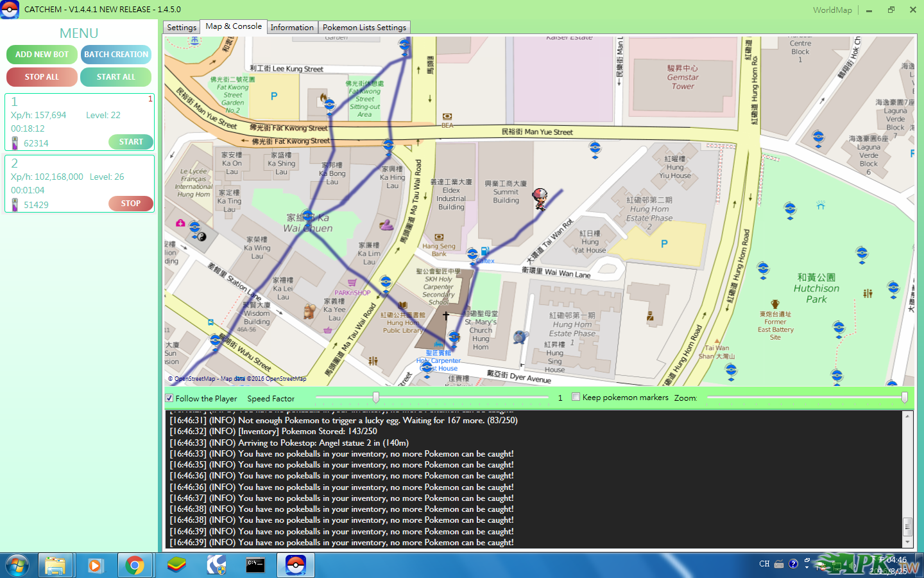Viewport: 924px width, 578px height.
Task: Open the Windows Start menu
Action: tap(17, 565)
